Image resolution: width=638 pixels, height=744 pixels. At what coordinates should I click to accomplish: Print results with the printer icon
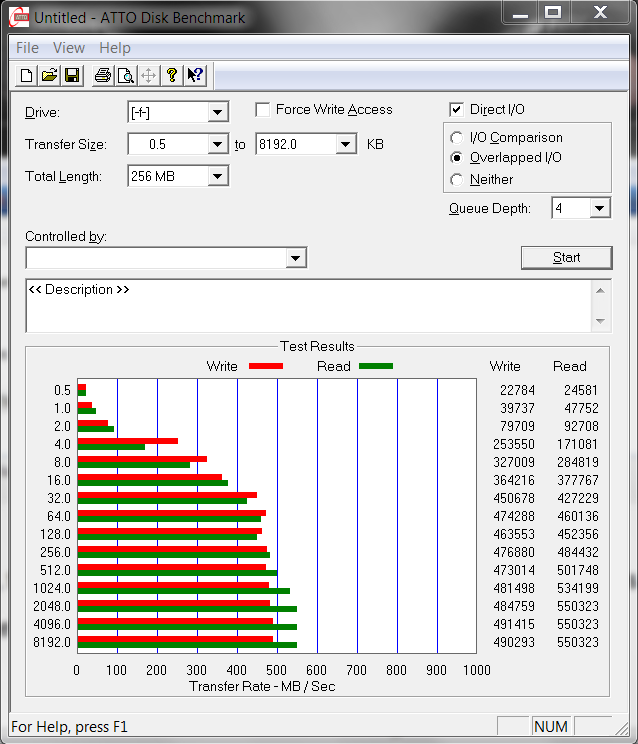[x=102, y=75]
